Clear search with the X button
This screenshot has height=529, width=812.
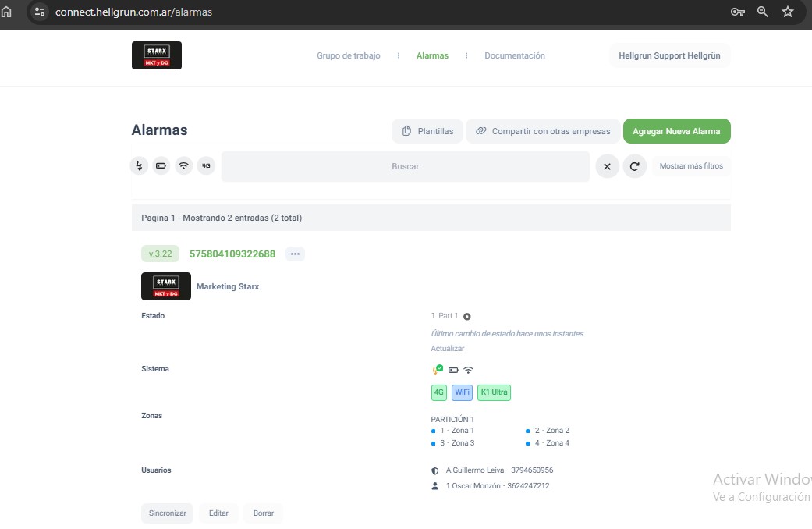[608, 166]
